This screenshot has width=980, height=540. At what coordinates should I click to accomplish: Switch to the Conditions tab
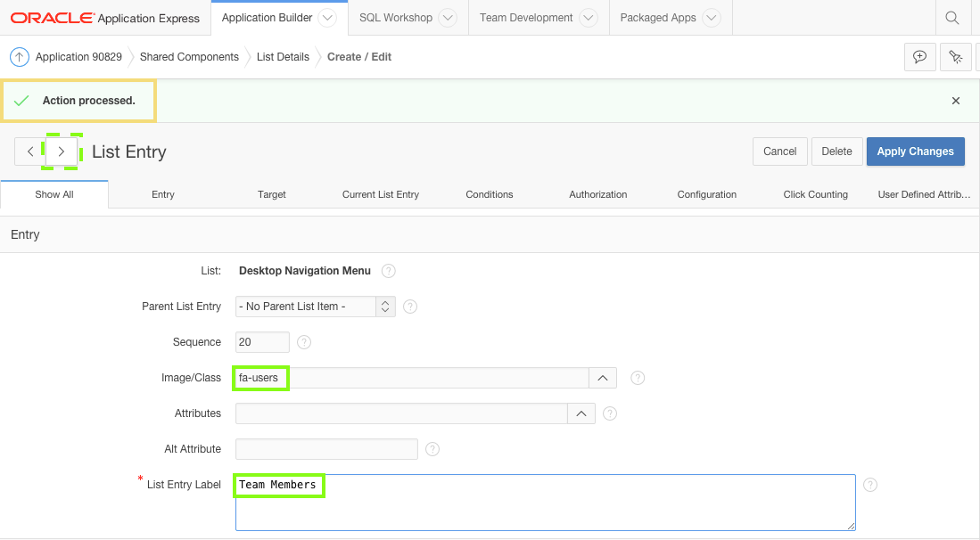490,194
